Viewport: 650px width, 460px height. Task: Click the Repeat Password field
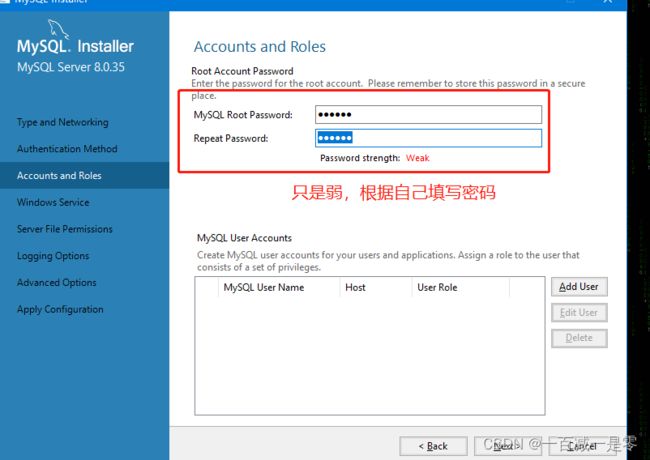click(428, 138)
